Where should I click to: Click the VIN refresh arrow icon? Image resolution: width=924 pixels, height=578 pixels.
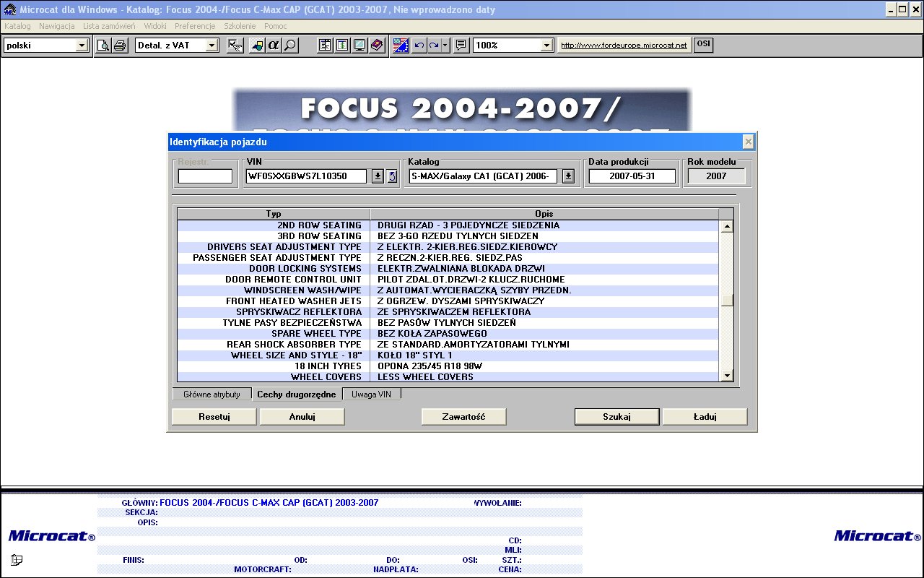392,176
